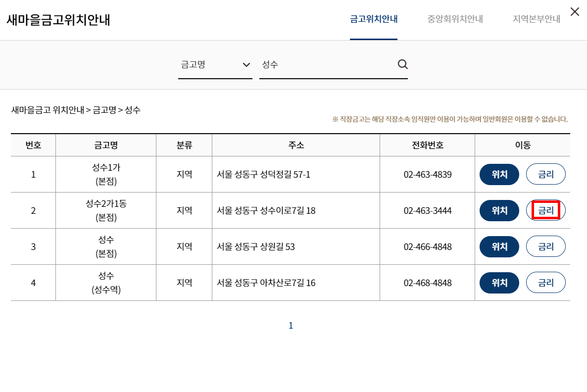Screen dimensions: 587x392
Task: Close the location guide popup
Action: tap(575, 11)
